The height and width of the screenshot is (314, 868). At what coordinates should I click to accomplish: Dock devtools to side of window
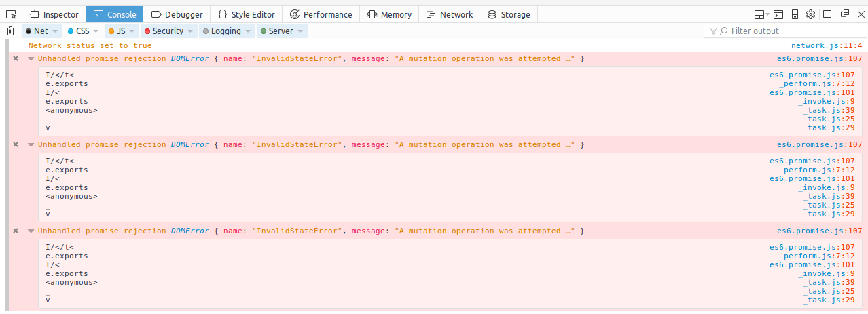coord(827,14)
